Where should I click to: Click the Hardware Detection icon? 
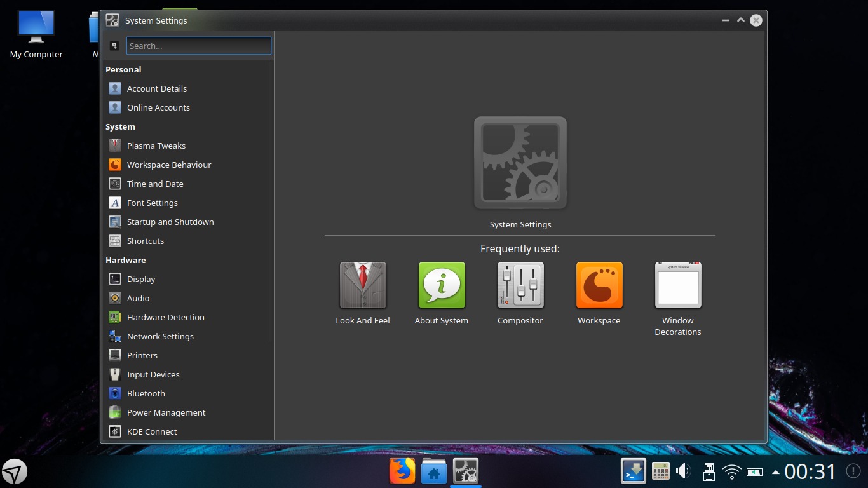(x=115, y=317)
